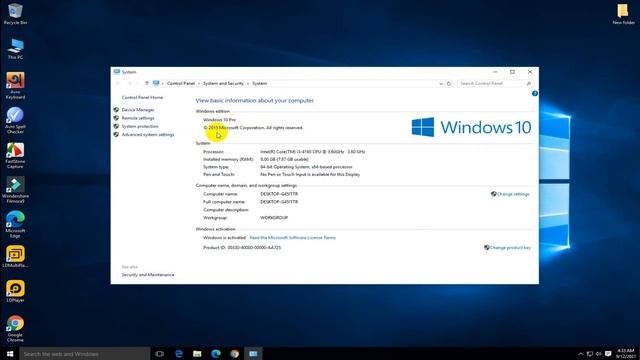Viewport: 640px width, 360px height.
Task: Open the Windows Start menu
Action: coord(10,353)
